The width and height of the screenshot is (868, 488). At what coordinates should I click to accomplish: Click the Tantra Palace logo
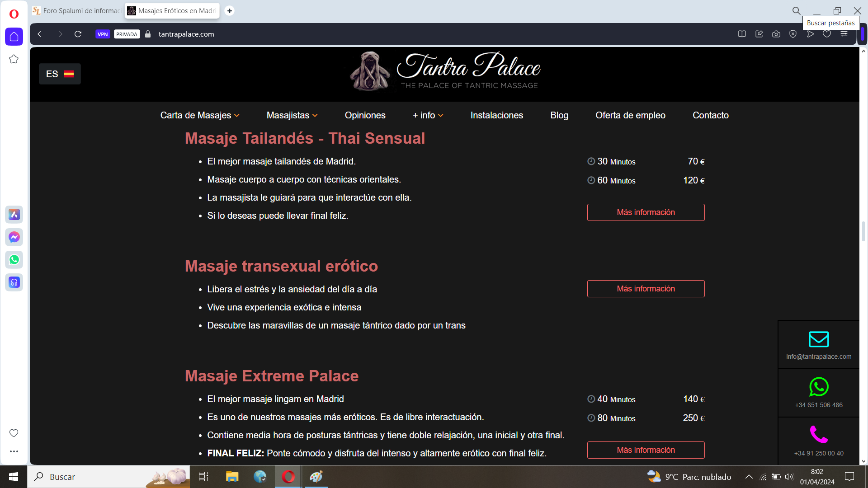(x=445, y=71)
